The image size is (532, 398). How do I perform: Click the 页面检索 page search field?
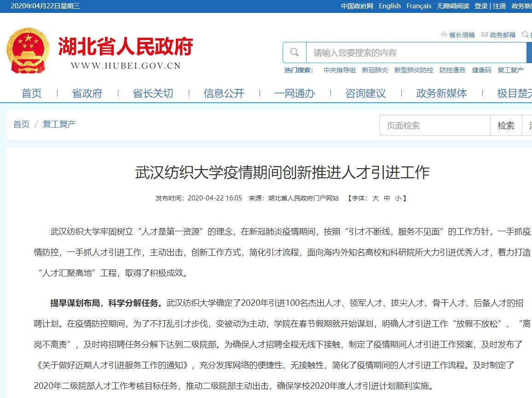(x=435, y=126)
